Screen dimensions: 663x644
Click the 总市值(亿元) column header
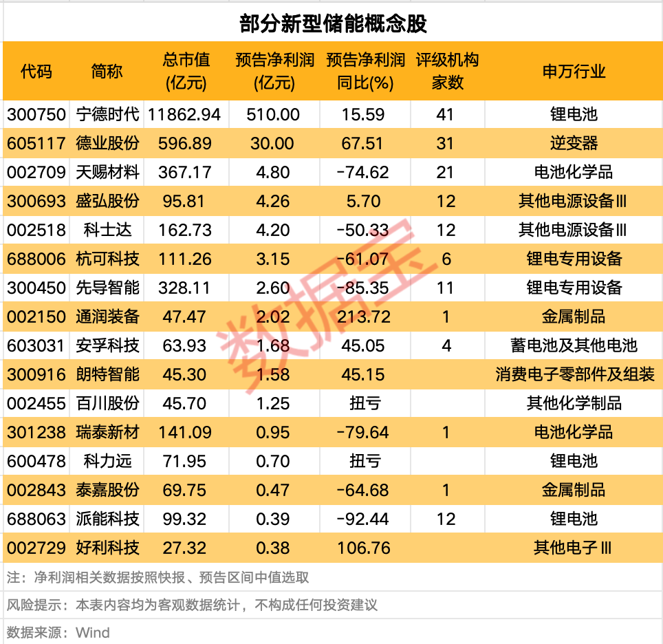186,71
